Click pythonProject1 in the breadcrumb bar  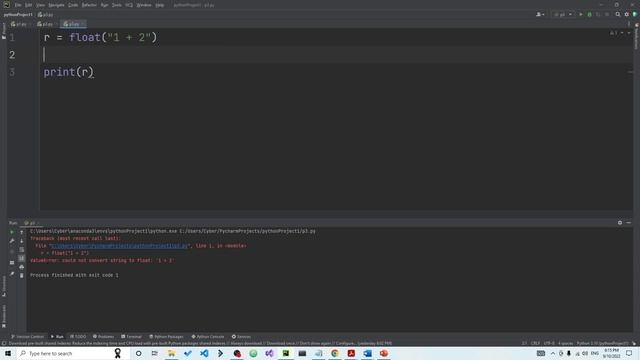tap(18, 15)
